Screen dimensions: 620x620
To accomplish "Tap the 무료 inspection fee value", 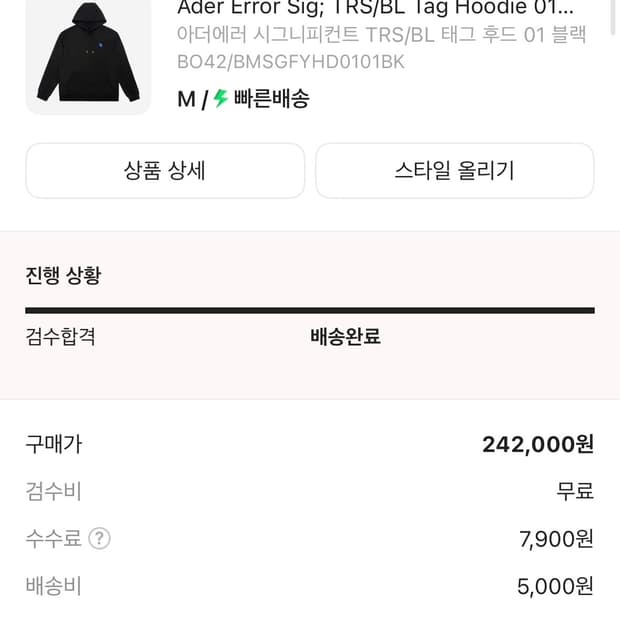I will 575,491.
